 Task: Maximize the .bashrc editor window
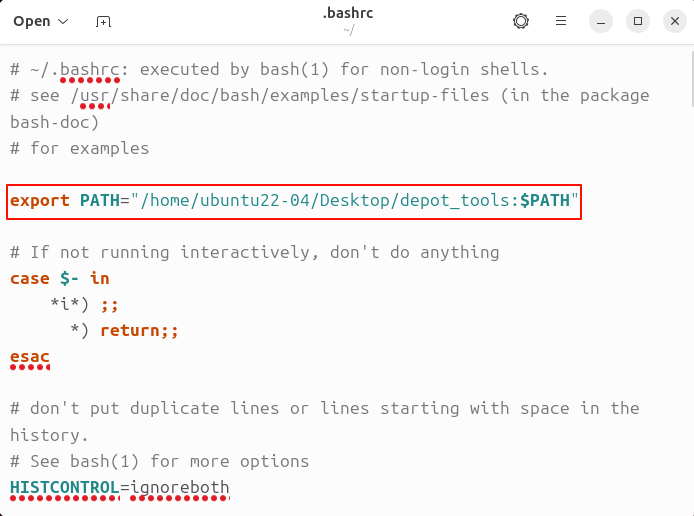pos(638,21)
